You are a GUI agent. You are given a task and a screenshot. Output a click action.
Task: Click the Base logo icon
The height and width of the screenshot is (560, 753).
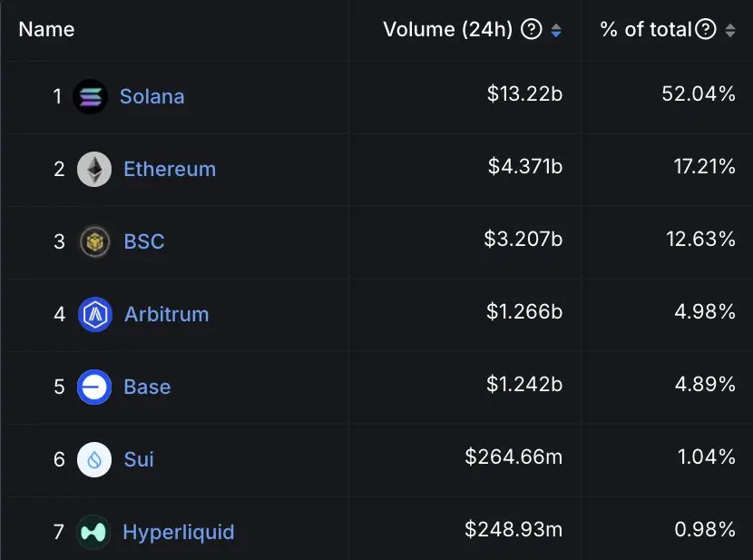[94, 387]
